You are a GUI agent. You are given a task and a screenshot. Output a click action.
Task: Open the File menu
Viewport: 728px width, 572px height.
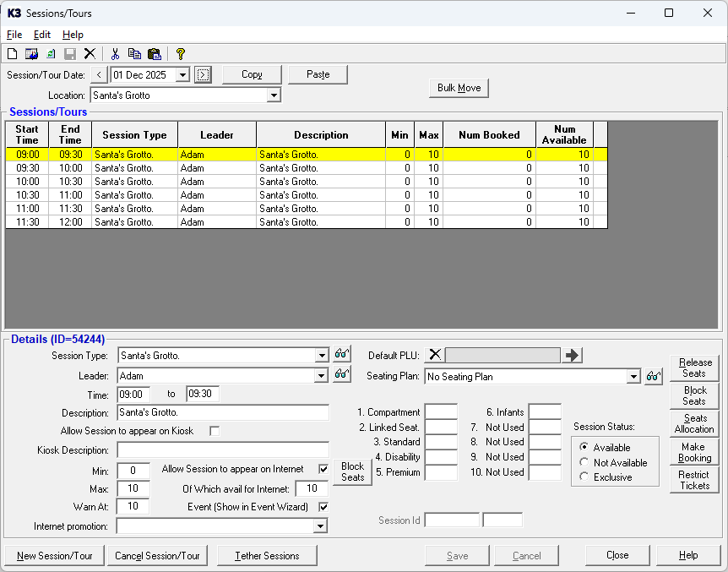[x=14, y=35]
